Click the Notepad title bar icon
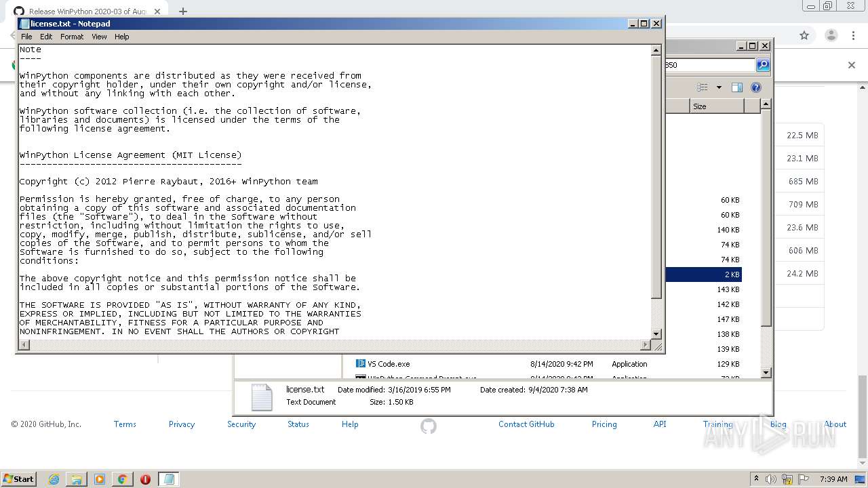This screenshot has height=488, width=868. click(x=24, y=24)
